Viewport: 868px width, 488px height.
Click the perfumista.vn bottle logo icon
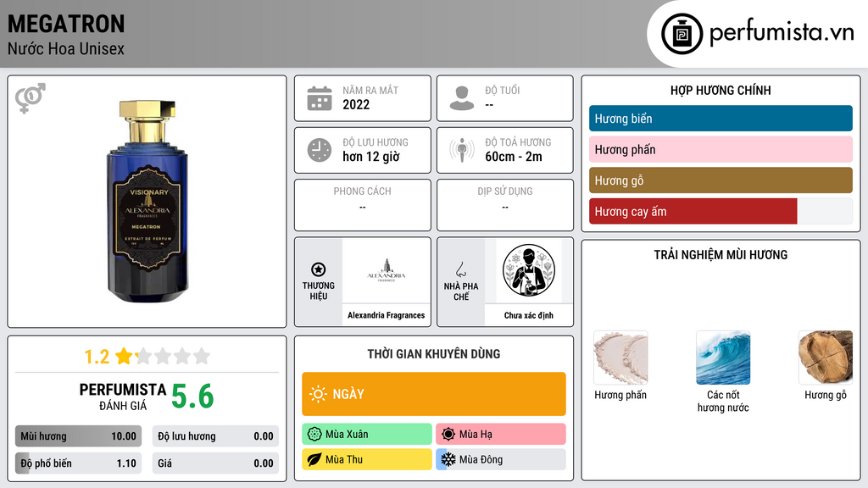click(682, 34)
